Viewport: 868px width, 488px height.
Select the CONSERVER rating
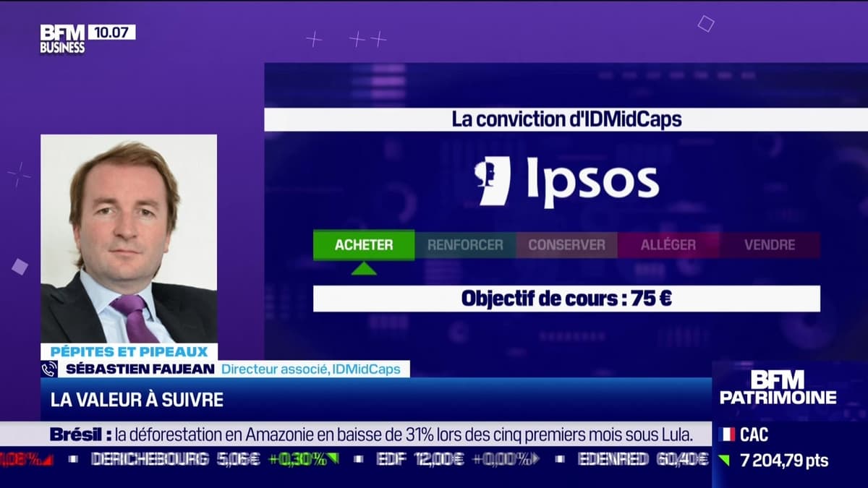click(x=566, y=245)
